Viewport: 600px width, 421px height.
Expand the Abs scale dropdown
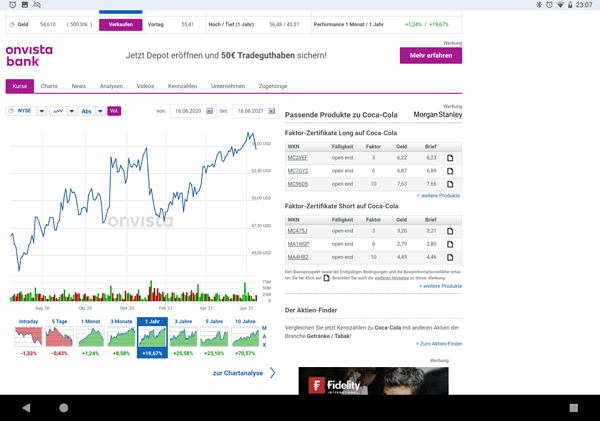pos(90,111)
